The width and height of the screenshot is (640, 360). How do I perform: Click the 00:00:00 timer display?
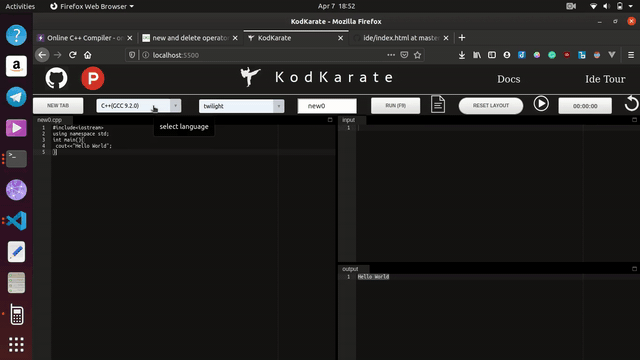click(585, 106)
